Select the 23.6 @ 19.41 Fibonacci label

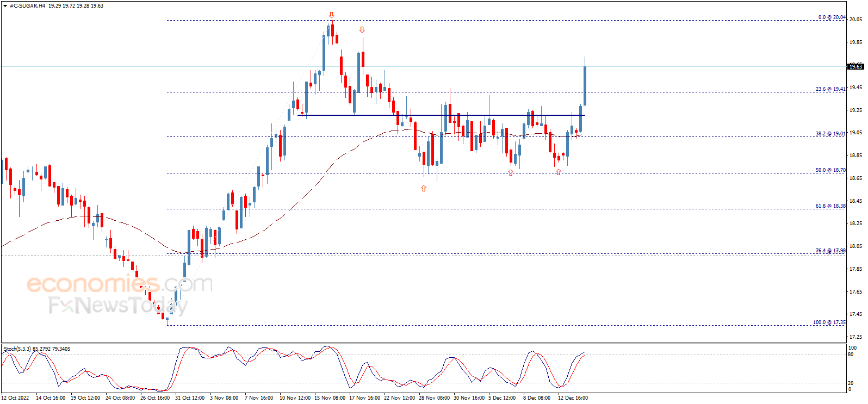[x=830, y=89]
